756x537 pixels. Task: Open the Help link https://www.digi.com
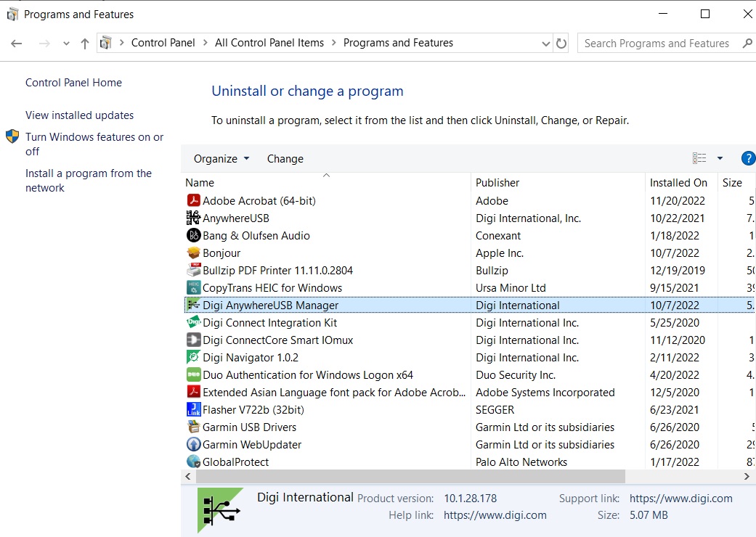(x=495, y=515)
